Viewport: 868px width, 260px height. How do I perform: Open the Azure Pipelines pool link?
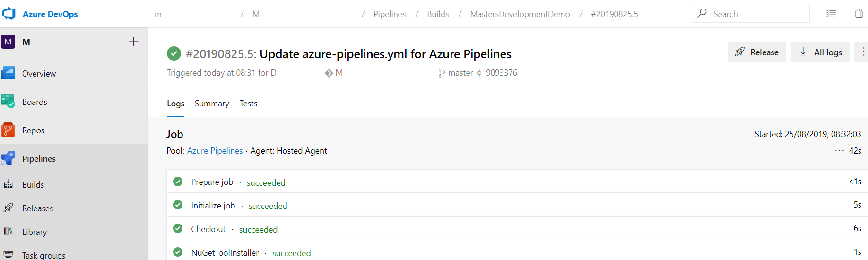click(x=215, y=151)
